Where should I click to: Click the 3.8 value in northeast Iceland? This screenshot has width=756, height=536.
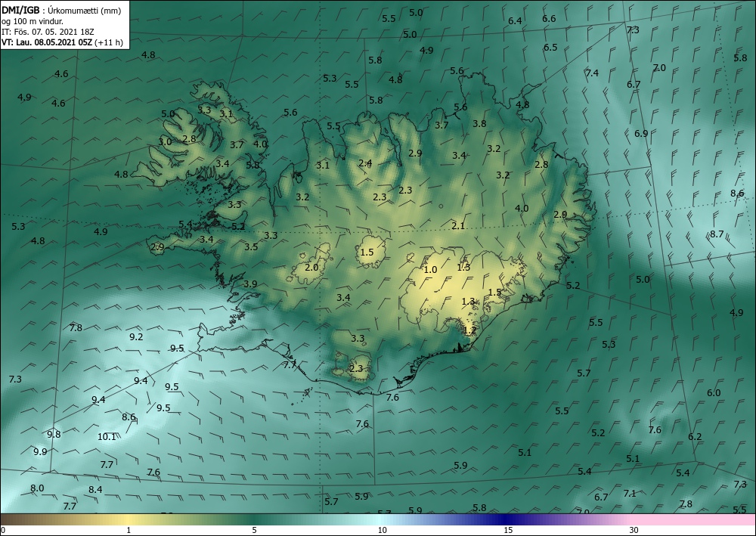pos(479,123)
